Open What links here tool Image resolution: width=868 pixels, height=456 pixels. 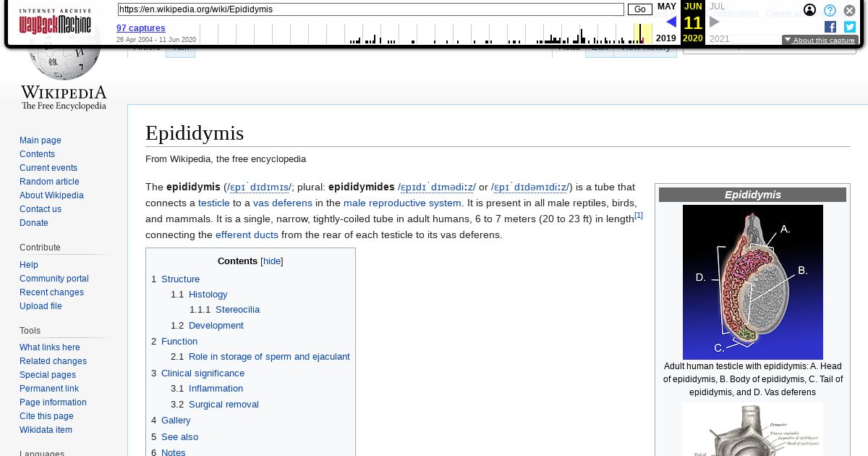[50, 347]
